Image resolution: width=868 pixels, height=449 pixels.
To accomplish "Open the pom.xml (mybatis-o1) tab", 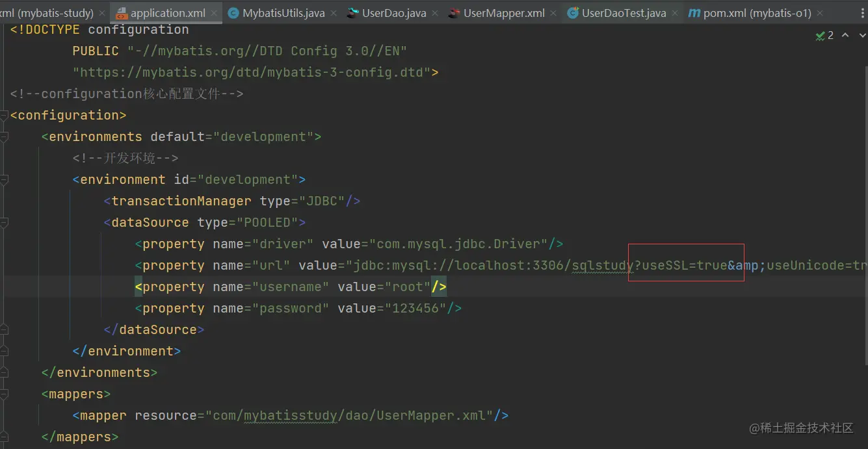I will (757, 13).
